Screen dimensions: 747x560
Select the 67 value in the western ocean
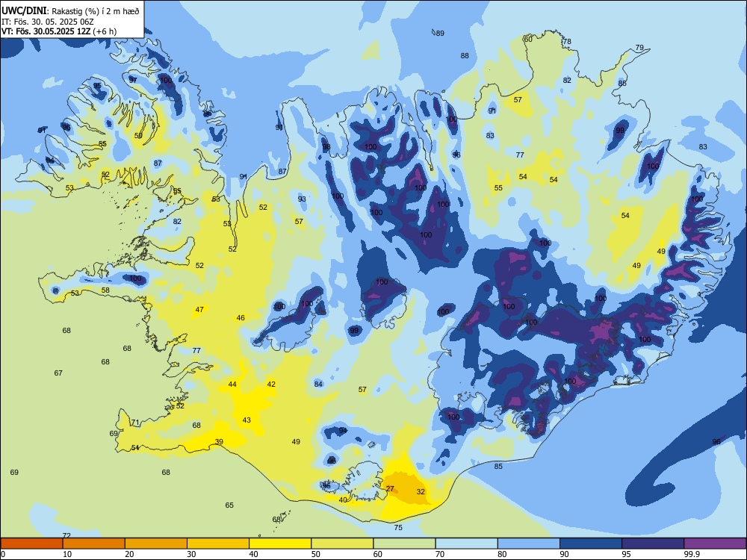[x=58, y=373]
